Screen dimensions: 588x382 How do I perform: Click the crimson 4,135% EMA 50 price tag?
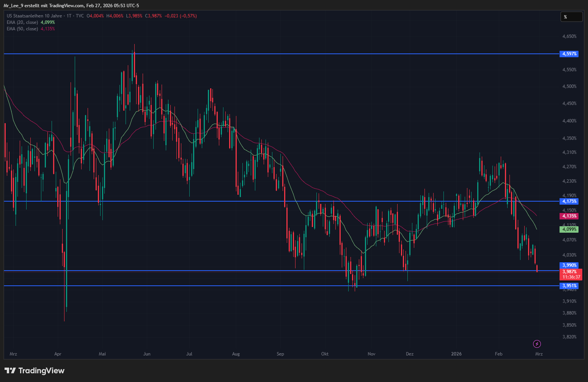569,216
